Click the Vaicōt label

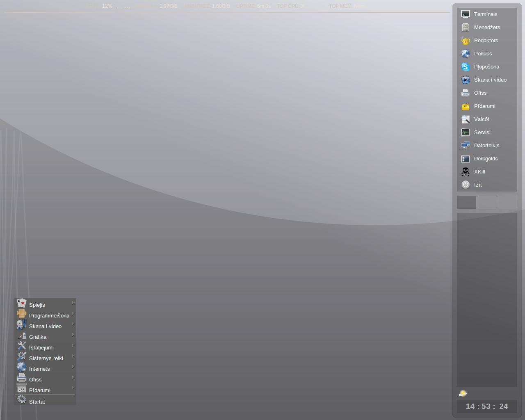click(482, 119)
